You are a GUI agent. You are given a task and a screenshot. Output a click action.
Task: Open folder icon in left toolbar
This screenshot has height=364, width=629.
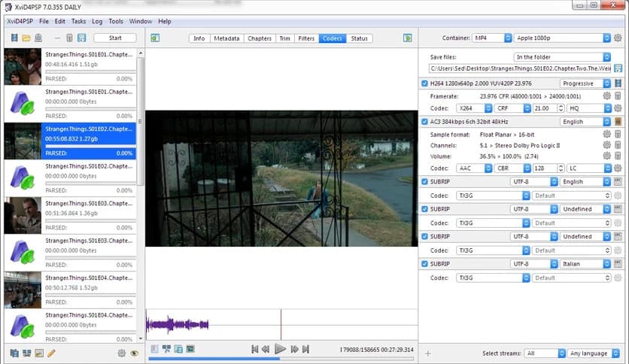[26, 38]
